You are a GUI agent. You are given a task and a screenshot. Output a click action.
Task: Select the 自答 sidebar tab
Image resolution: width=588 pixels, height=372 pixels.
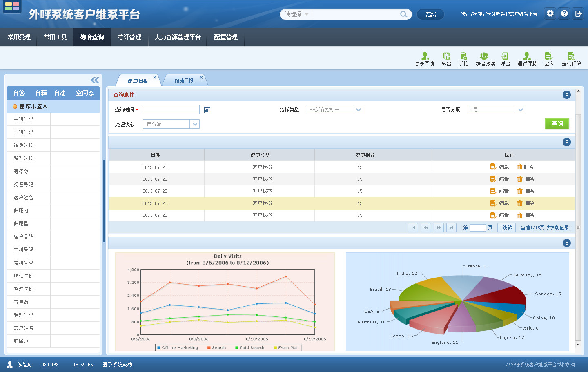pos(19,93)
